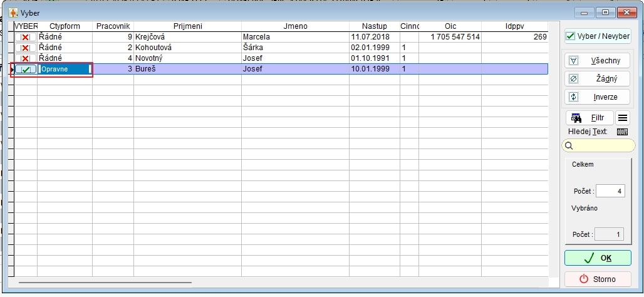The image size is (644, 297).
Task: Cancel the dialog with Storno
Action: coord(597,279)
